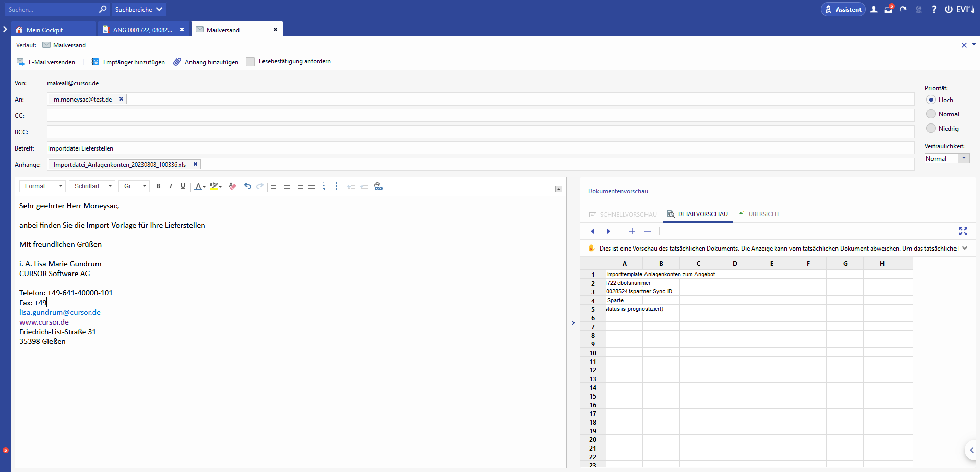Set priority to Niedrig

click(931, 129)
